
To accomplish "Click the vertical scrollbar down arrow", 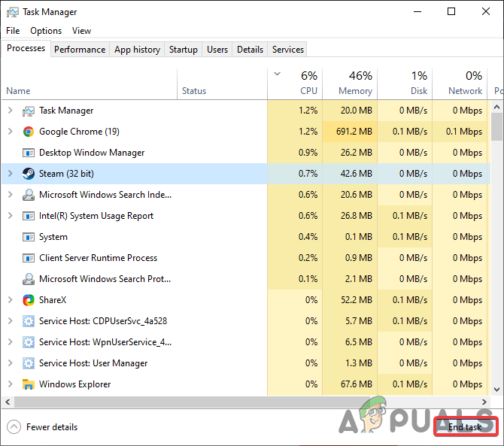I will point(496,390).
